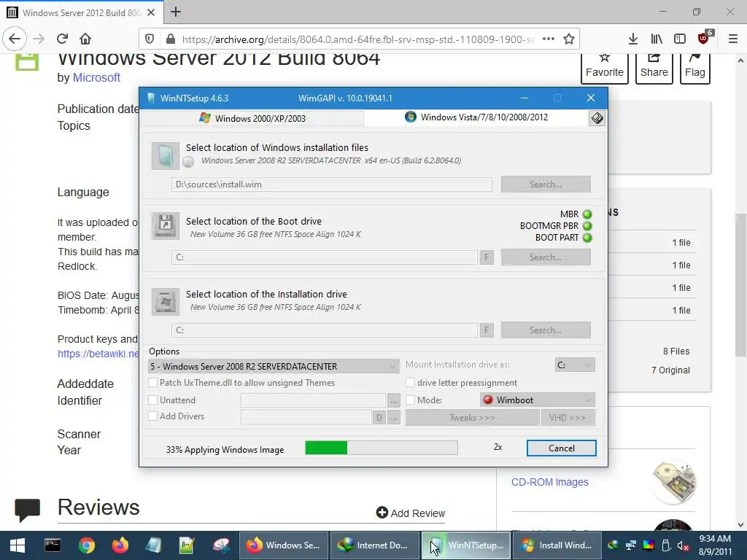The width and height of the screenshot is (747, 560).
Task: Open Windows Start menu
Action: click(x=18, y=545)
